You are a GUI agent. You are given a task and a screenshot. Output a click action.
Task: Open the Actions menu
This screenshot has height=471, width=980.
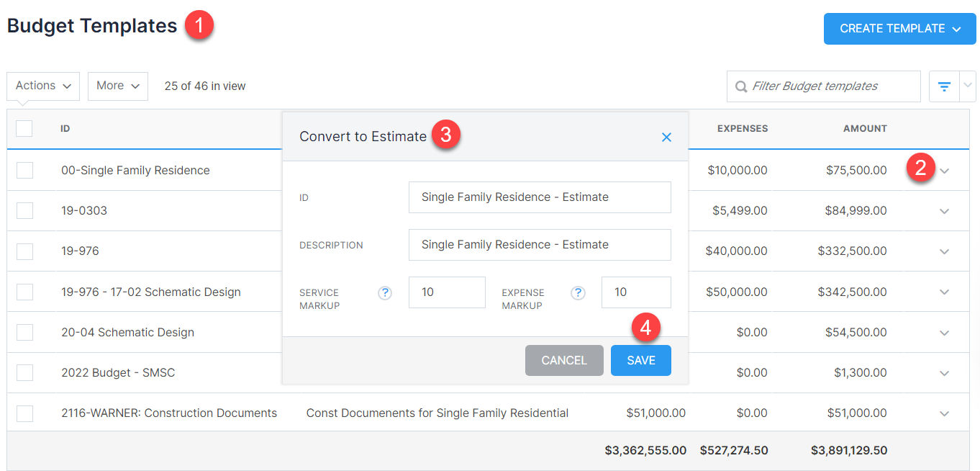[x=42, y=86]
